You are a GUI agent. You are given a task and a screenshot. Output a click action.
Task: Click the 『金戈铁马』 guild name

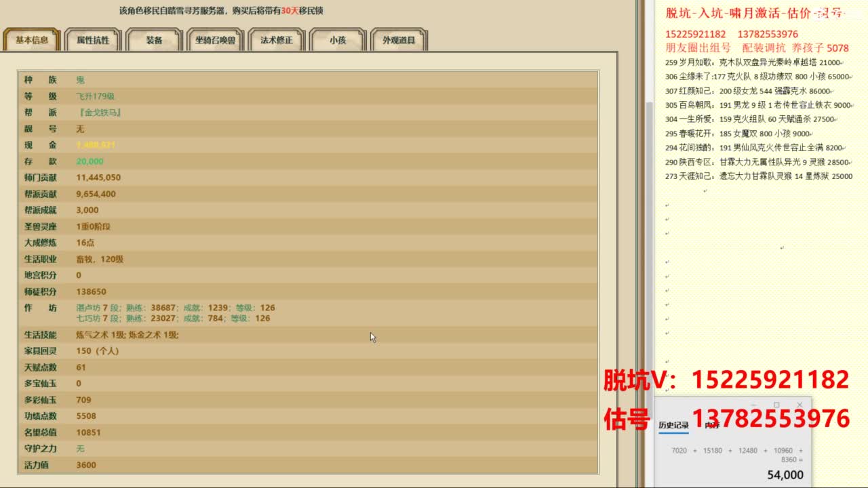click(99, 113)
